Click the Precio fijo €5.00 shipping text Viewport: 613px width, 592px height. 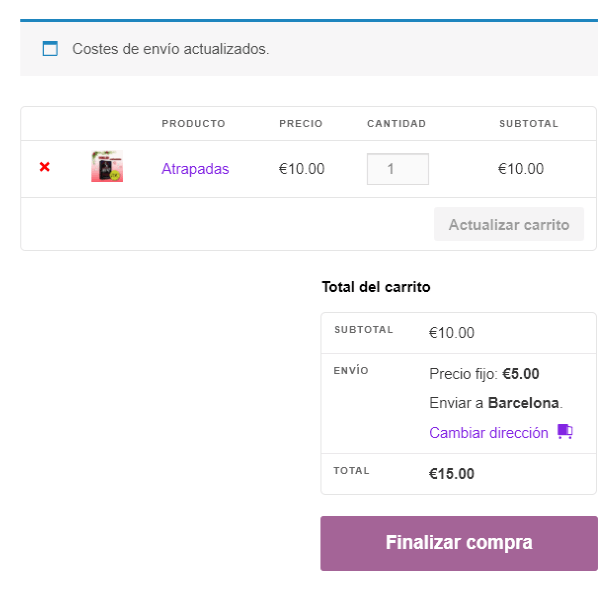pyautogui.click(x=484, y=374)
